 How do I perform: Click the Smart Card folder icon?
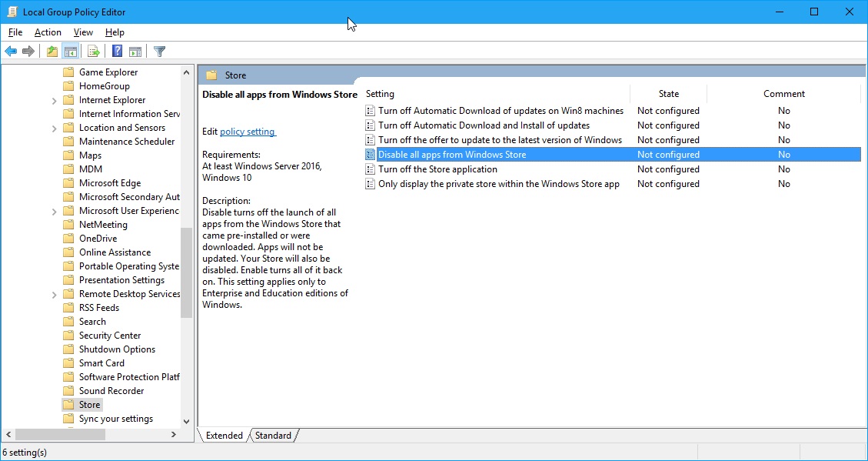click(x=68, y=363)
